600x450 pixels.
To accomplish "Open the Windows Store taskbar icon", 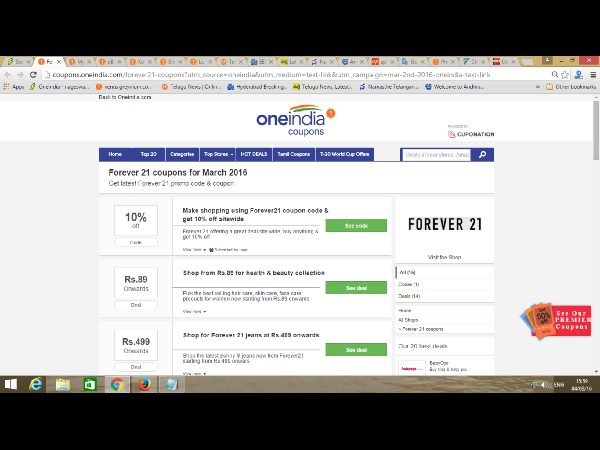I will click(89, 383).
